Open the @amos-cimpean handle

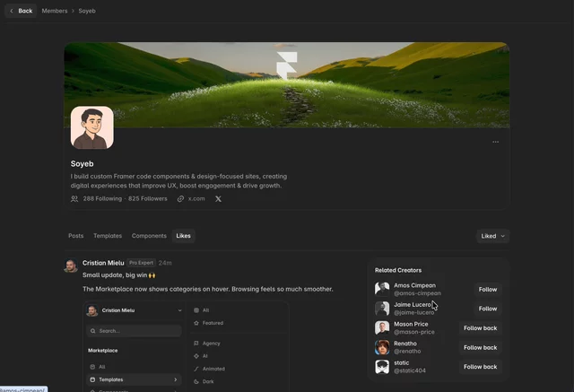[417, 293]
